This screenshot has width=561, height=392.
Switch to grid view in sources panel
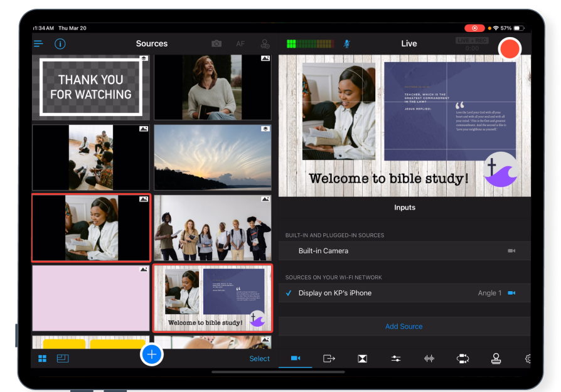pyautogui.click(x=43, y=358)
